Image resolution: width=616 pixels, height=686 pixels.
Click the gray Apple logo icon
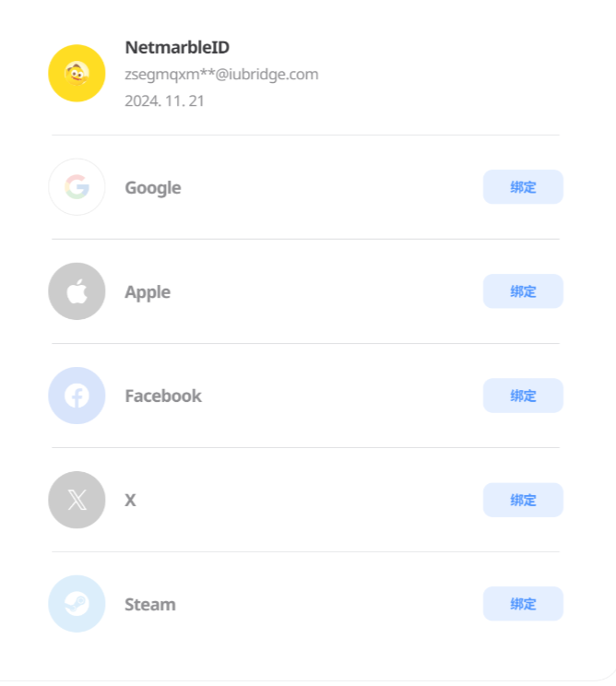[x=77, y=291]
